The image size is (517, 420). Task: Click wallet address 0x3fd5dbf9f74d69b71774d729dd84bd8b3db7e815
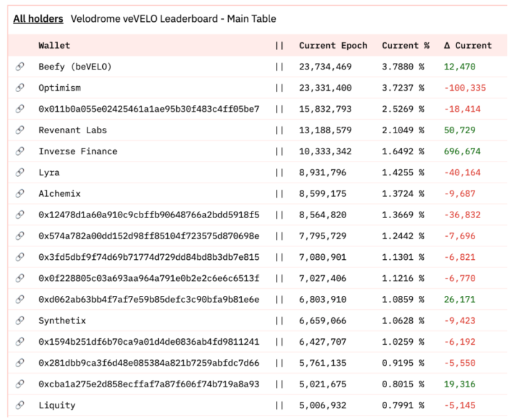coord(149,257)
